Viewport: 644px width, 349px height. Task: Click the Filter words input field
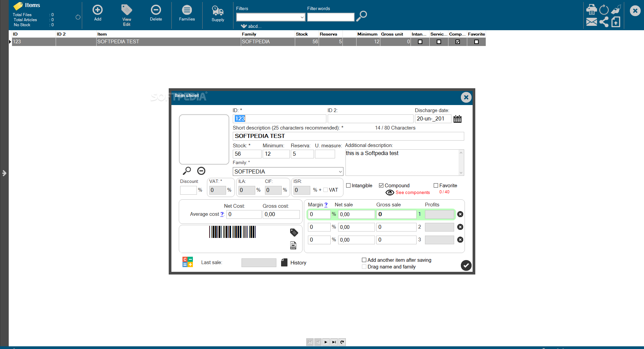[331, 17]
